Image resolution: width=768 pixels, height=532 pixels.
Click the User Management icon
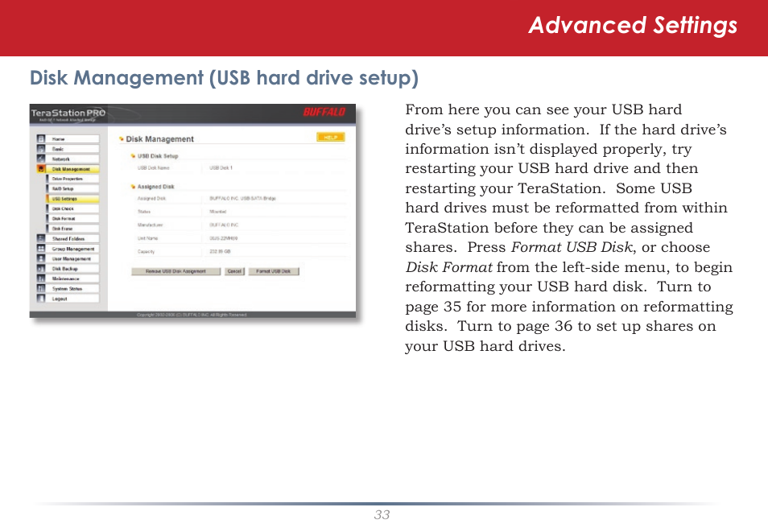point(41,258)
